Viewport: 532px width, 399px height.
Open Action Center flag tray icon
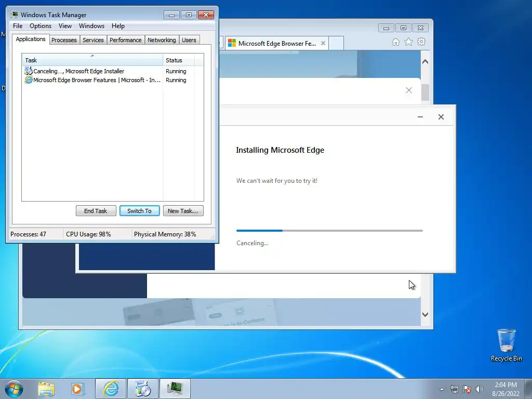click(467, 389)
